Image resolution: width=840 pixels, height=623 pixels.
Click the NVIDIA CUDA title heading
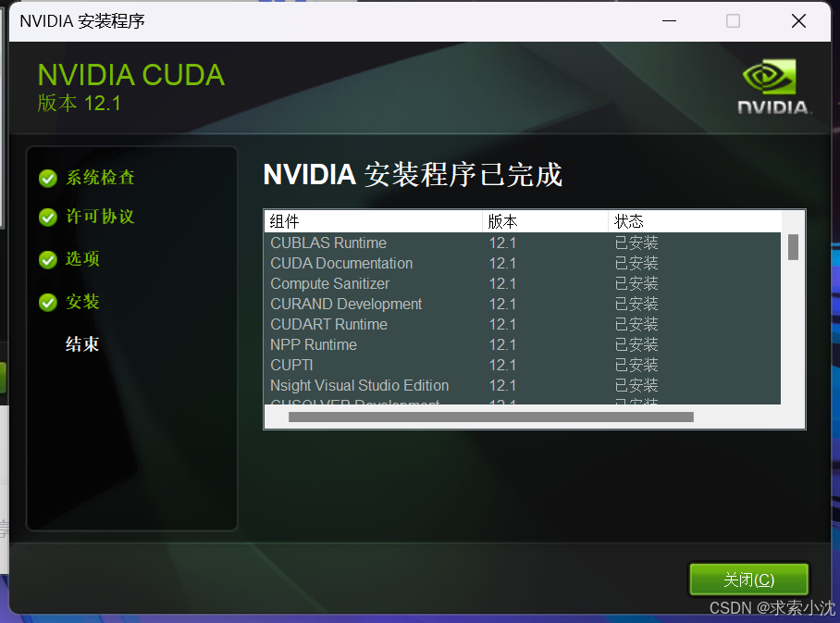131,75
